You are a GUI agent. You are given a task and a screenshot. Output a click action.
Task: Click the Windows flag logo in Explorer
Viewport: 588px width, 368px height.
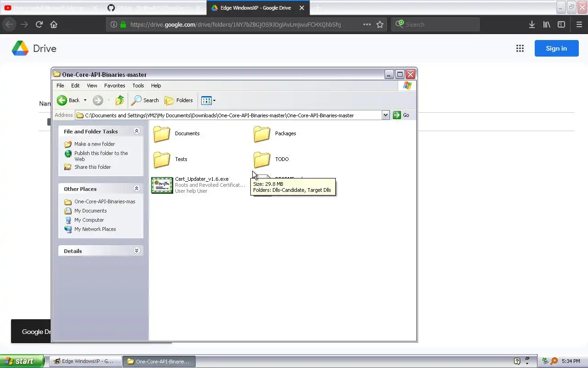point(407,86)
